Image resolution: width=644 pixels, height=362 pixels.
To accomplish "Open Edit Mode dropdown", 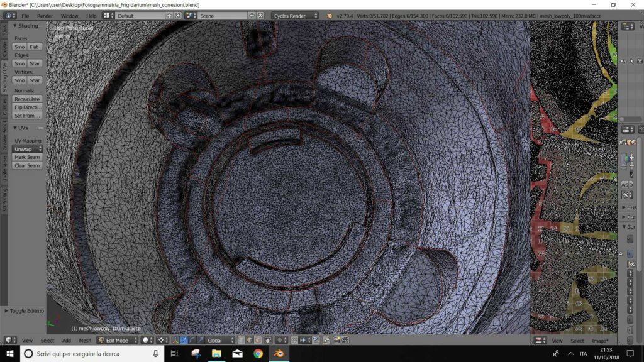I will click(x=118, y=340).
